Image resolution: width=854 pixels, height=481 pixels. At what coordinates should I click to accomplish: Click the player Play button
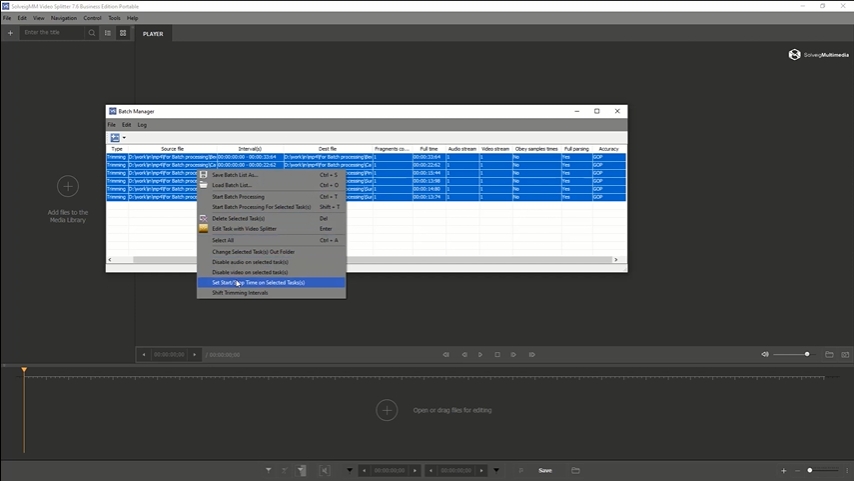(x=480, y=355)
